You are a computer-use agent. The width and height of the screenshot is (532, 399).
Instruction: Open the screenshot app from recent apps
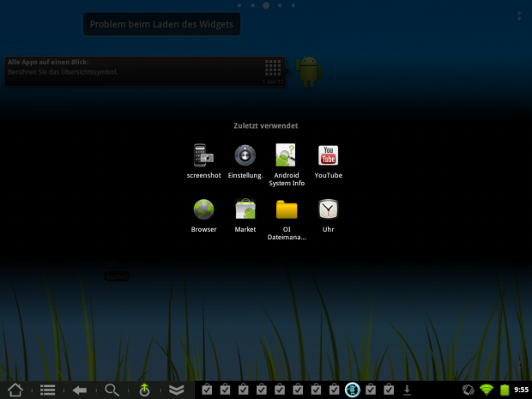click(203, 161)
